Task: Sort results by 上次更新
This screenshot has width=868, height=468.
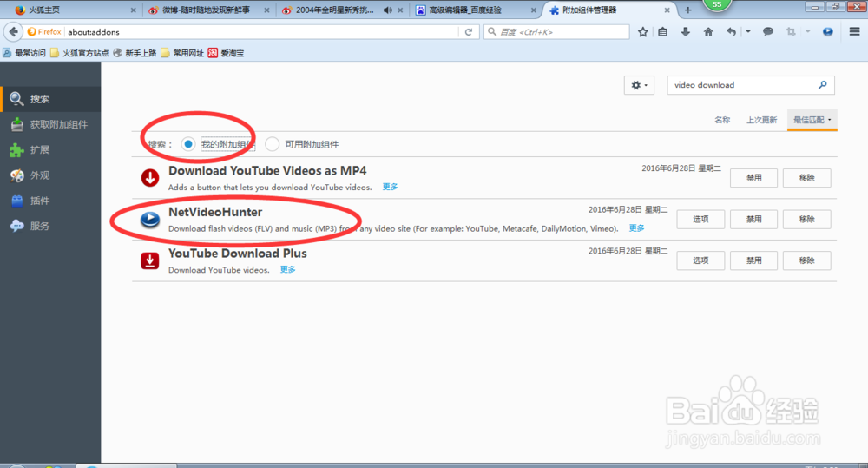Action: point(762,120)
